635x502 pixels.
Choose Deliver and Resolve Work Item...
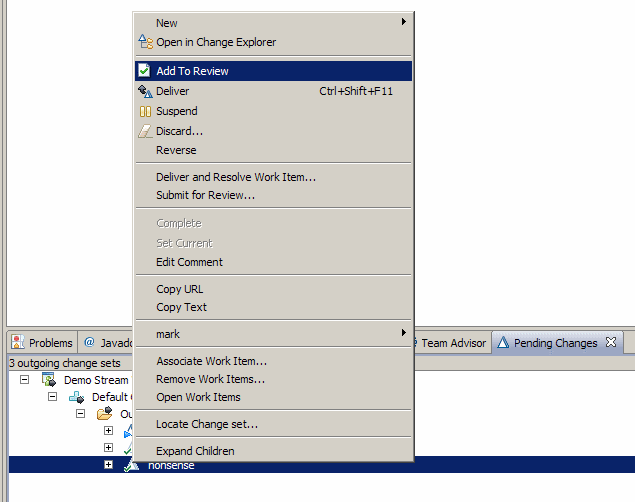[x=273, y=177]
